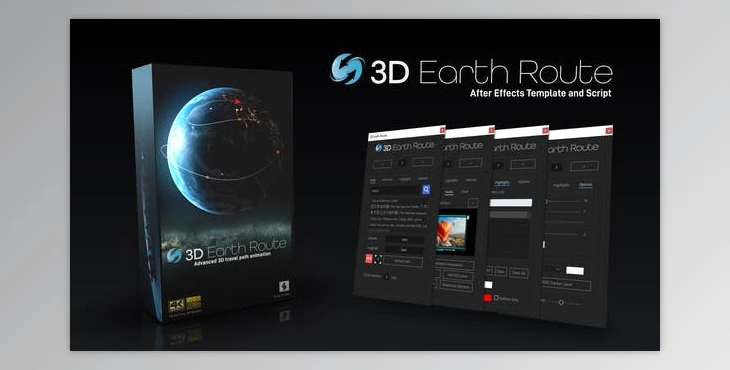Click the search field beside the magnifier icon
The image size is (730, 370).
click(x=395, y=190)
